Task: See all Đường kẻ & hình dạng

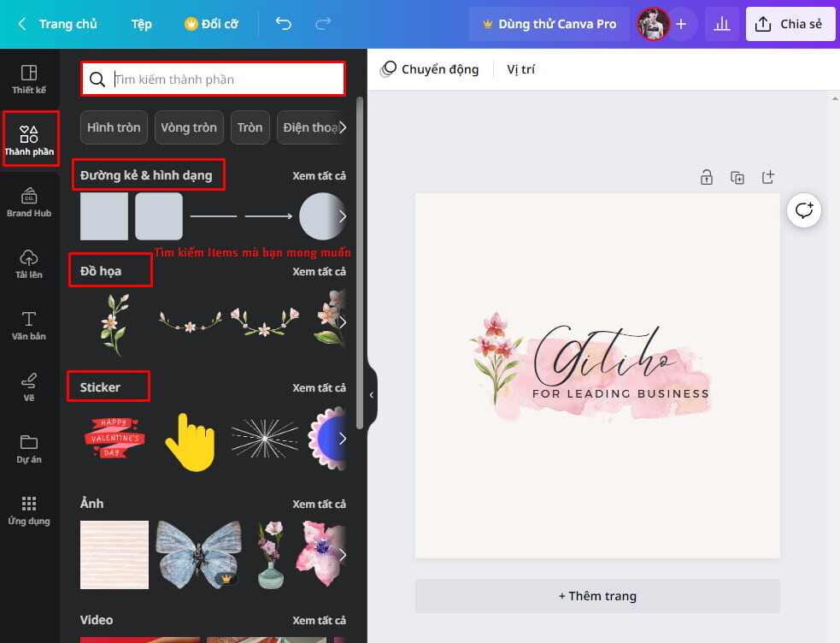Action: coord(319,176)
